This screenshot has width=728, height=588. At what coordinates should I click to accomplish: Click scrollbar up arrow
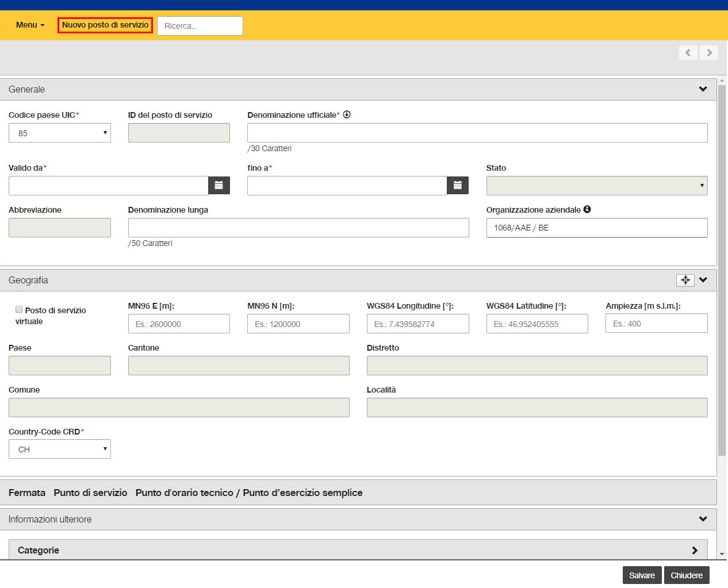click(722, 81)
